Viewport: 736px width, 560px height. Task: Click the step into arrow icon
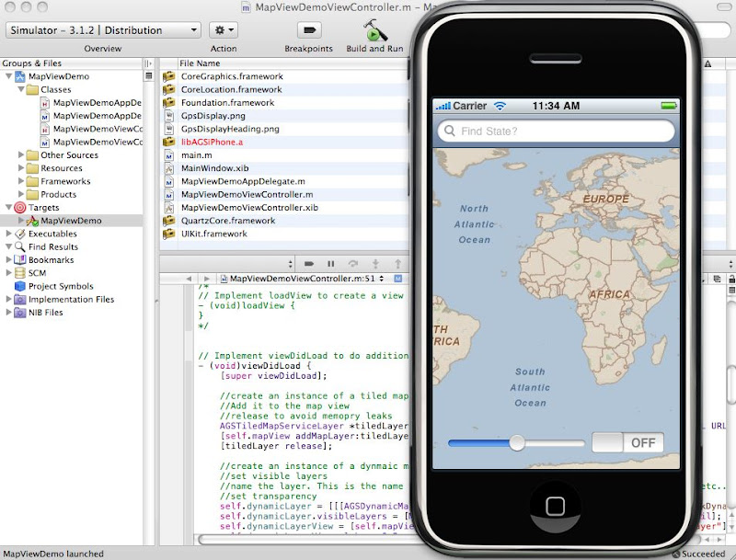coord(375,264)
